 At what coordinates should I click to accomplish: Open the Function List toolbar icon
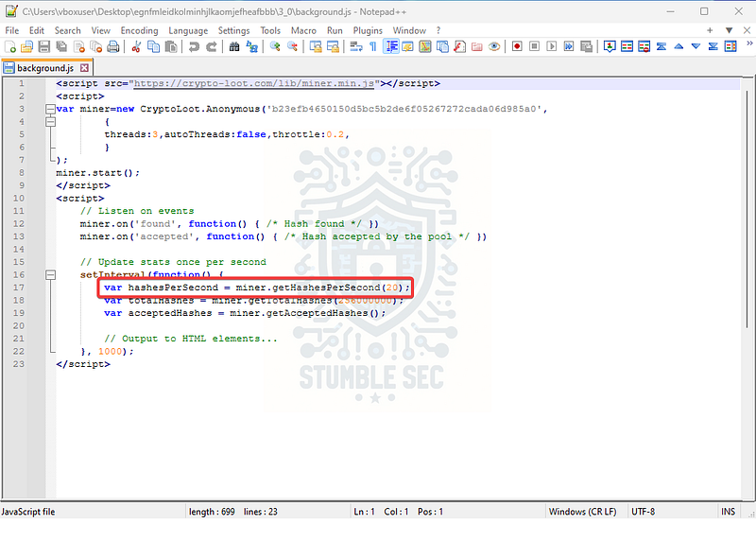point(460,46)
